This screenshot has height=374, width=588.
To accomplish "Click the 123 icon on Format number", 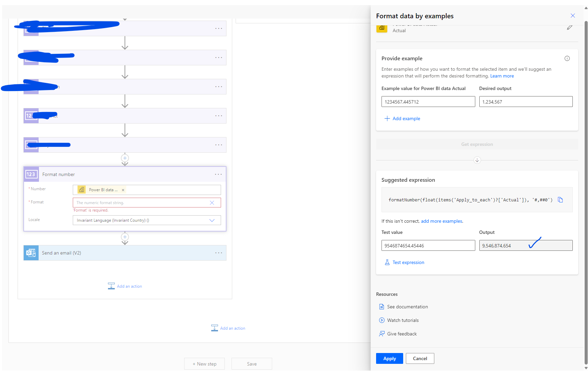I will tap(31, 174).
